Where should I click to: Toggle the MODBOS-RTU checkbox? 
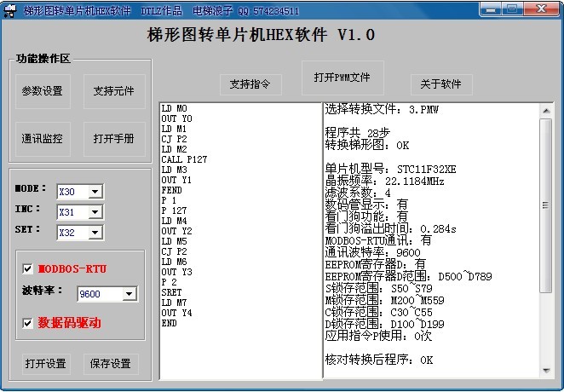click(28, 269)
